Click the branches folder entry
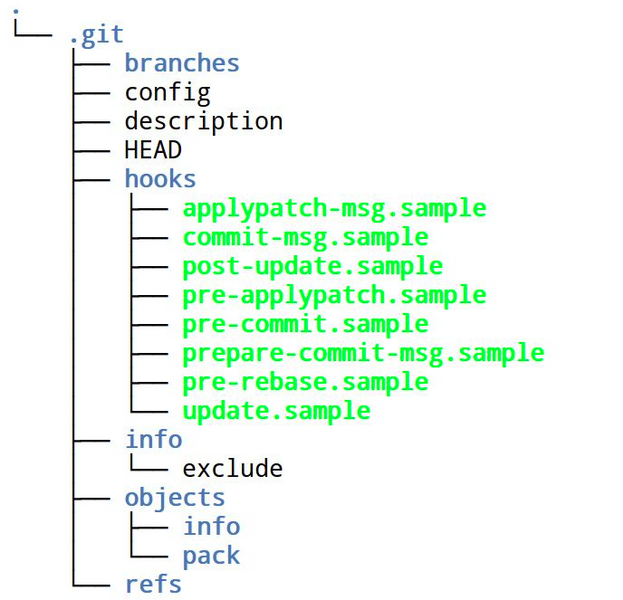This screenshot has width=623, height=600. [x=182, y=63]
